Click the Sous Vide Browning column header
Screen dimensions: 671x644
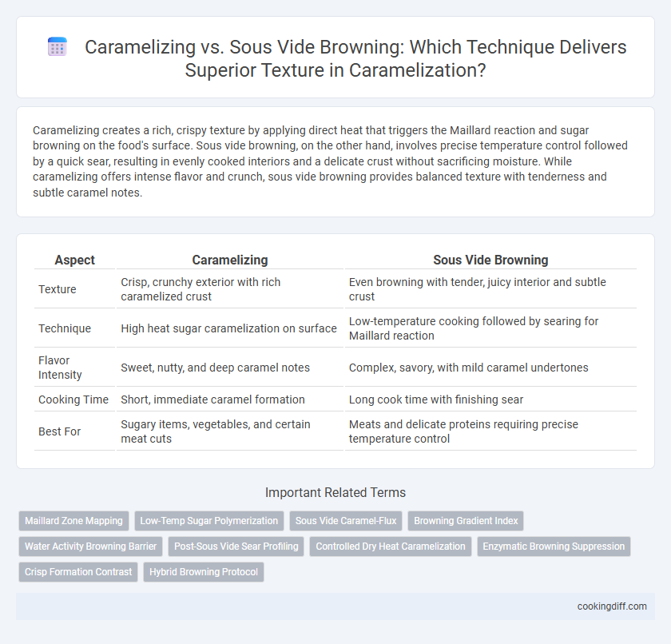click(x=490, y=260)
